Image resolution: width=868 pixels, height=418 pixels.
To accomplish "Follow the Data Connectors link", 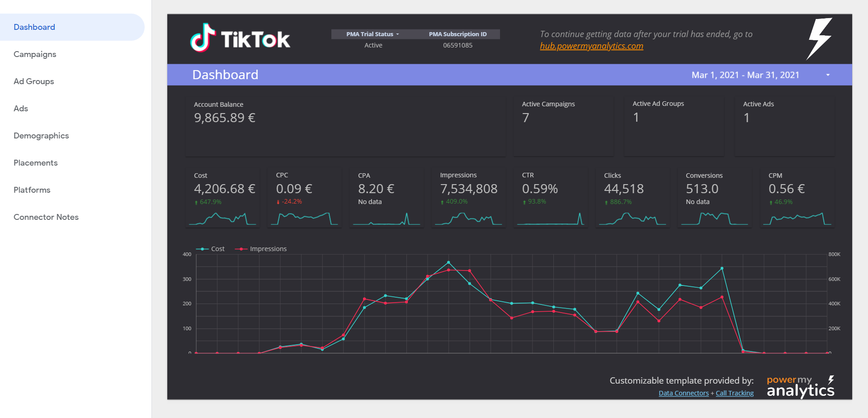I will [x=683, y=393].
